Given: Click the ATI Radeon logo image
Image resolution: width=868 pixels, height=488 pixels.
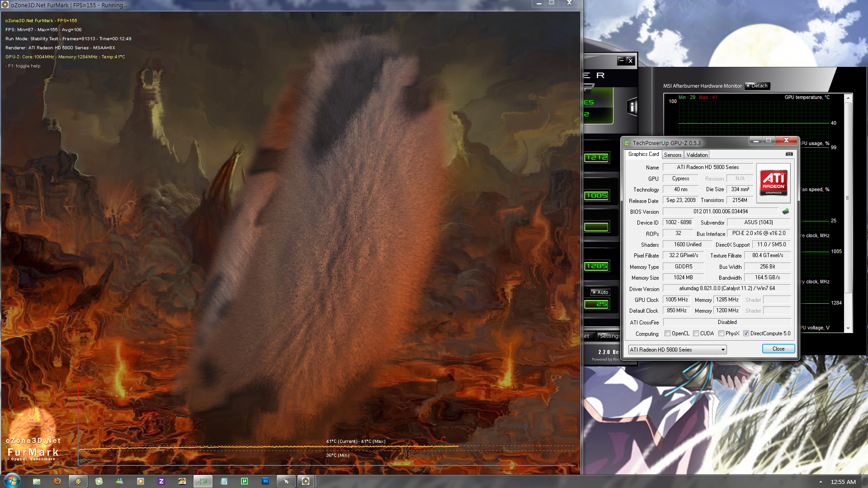Looking at the screenshot, I should [773, 183].
